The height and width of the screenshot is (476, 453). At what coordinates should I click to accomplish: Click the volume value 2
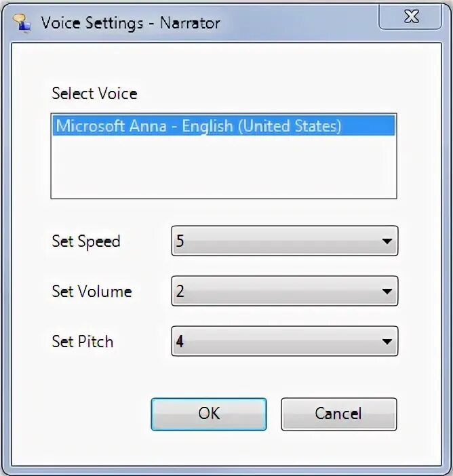click(x=180, y=292)
